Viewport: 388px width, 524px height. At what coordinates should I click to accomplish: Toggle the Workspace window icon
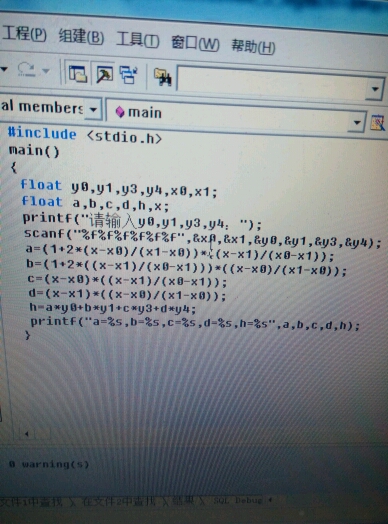point(77,73)
